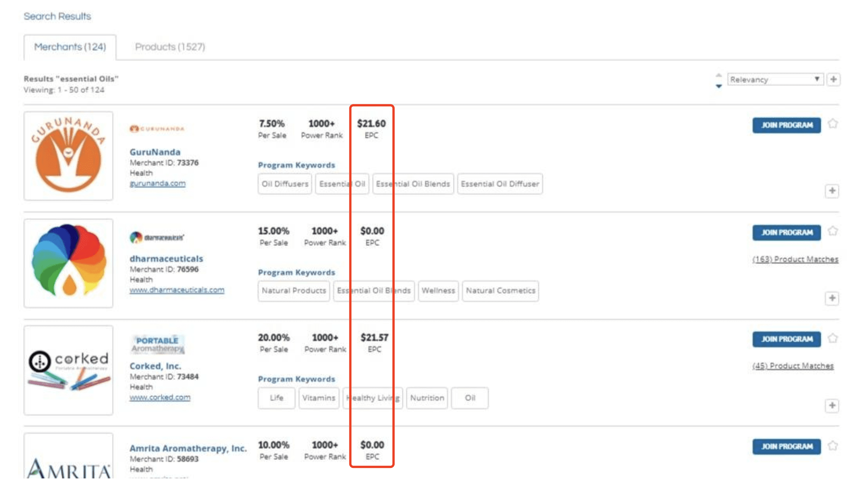Favorite dharmaceuticals with the star icon
This screenshot has width=868, height=487.
tap(833, 231)
